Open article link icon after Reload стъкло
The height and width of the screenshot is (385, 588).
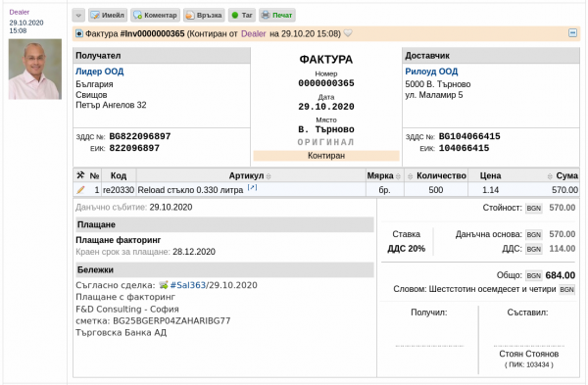pos(253,187)
